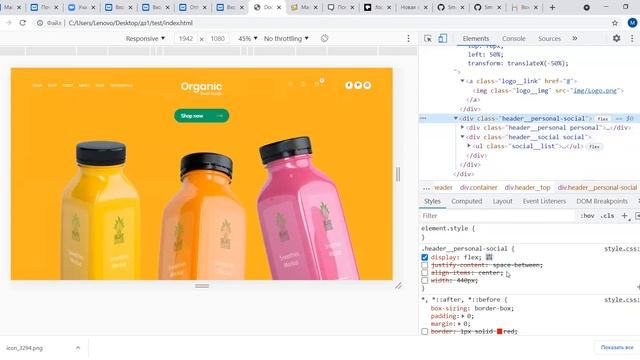Open device toolbar more options menu
640x360 pixels.
408,38
